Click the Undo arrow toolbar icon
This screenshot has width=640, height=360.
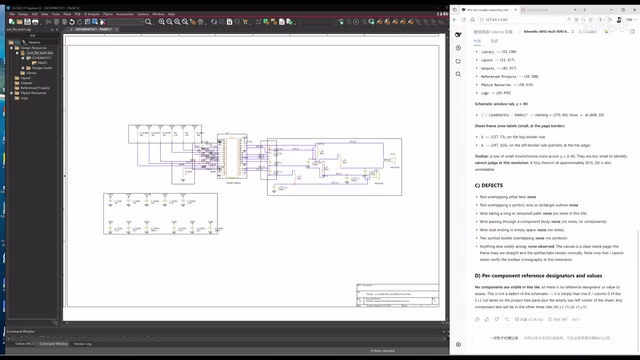(72, 22)
